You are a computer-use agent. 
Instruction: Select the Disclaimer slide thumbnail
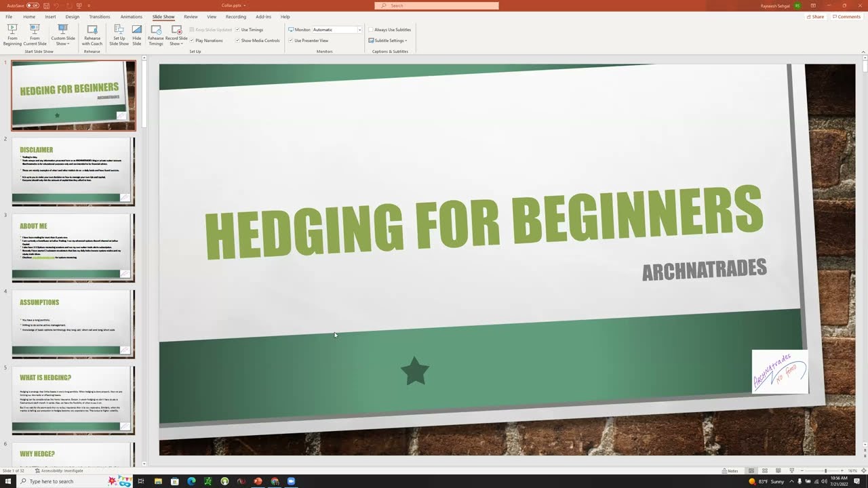(73, 171)
